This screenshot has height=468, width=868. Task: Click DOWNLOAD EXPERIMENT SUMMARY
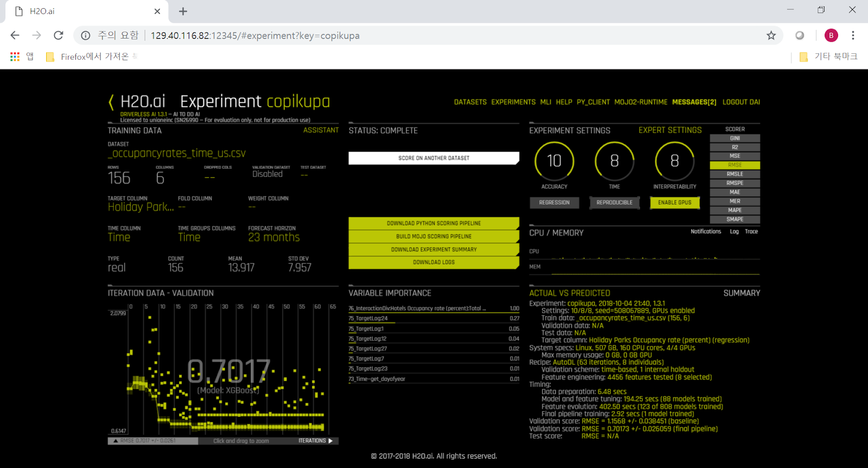coord(433,249)
